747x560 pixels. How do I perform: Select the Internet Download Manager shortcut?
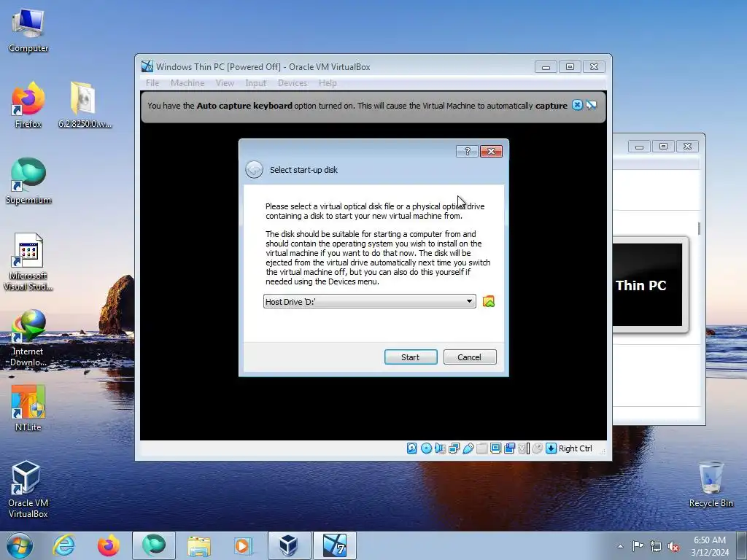28,338
